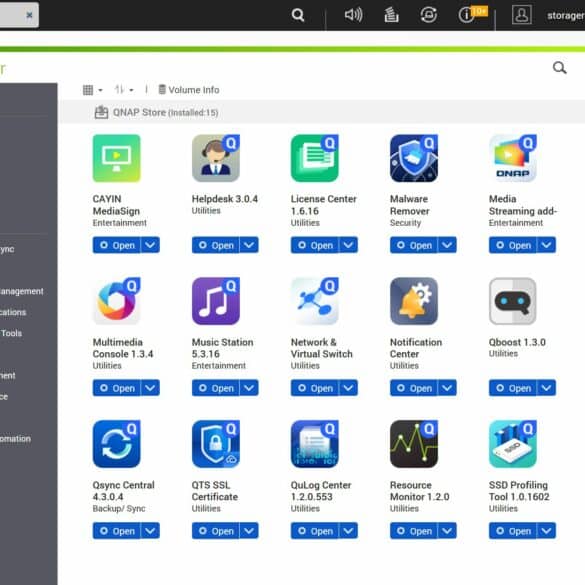Click the Qsync Central sync icon
The image size is (585, 585).
pyautogui.click(x=116, y=444)
